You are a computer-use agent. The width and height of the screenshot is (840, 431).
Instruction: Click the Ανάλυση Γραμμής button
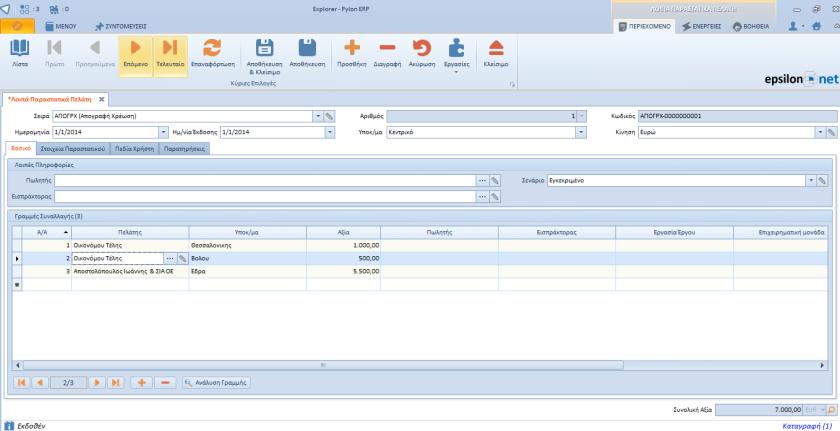click(x=216, y=383)
